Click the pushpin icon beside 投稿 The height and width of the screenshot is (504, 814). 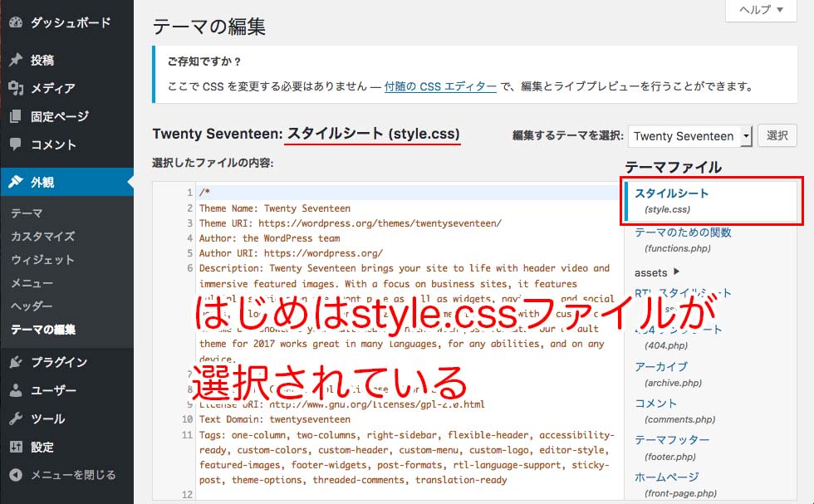coord(16,60)
